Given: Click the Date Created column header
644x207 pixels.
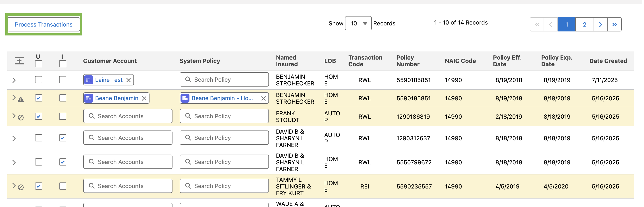Looking at the screenshot, I should 608,61.
